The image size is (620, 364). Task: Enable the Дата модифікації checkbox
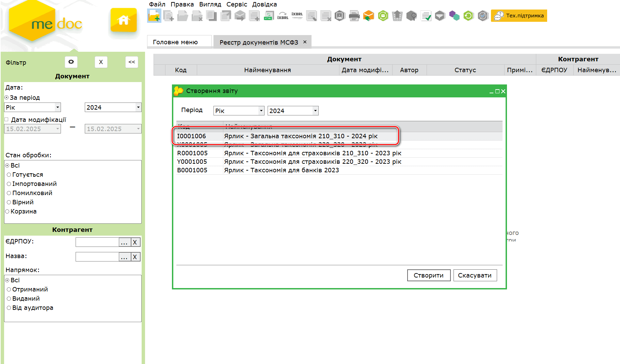pyautogui.click(x=6, y=120)
